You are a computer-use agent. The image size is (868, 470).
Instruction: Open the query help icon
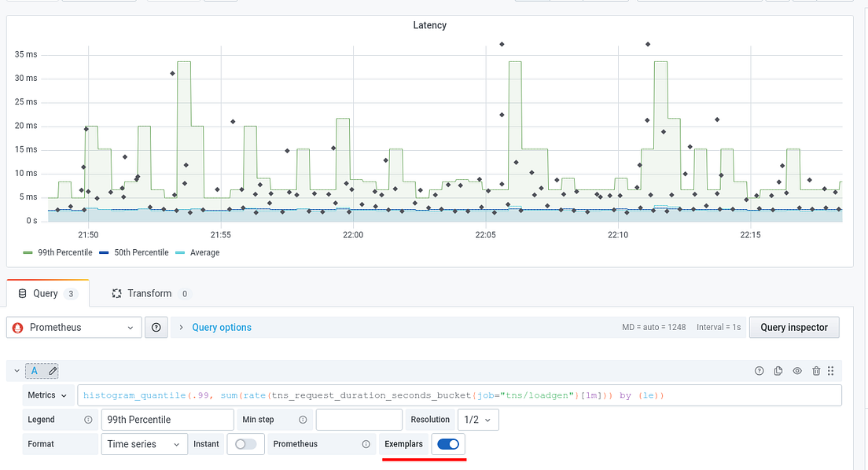point(759,370)
